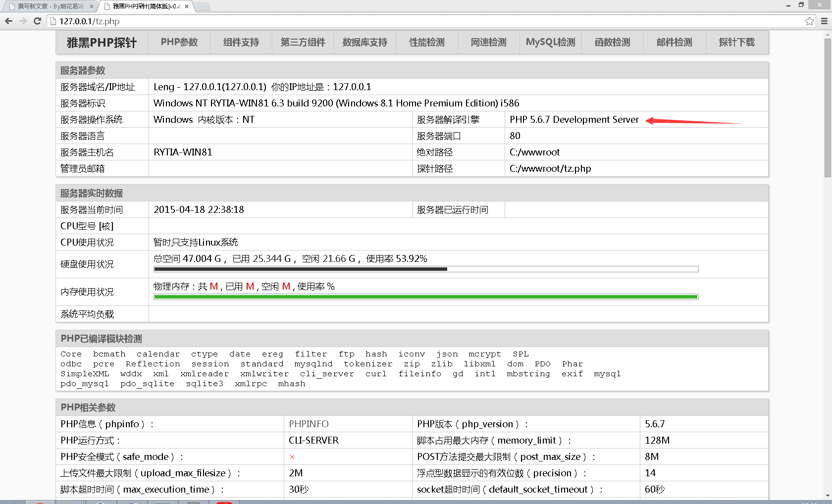Go to the 函数检测 section
The width and height of the screenshot is (832, 504).
coord(613,43)
